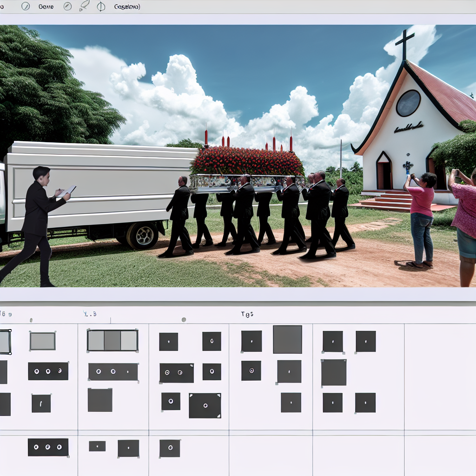The width and height of the screenshot is (476, 476).
Task: Pick the darkest middle swatch of three-tone strip
Action: 112,340
